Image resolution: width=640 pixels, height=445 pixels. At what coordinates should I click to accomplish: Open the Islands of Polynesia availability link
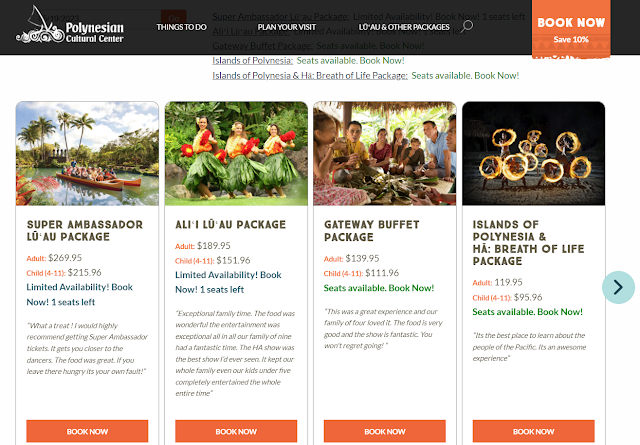coord(252,60)
